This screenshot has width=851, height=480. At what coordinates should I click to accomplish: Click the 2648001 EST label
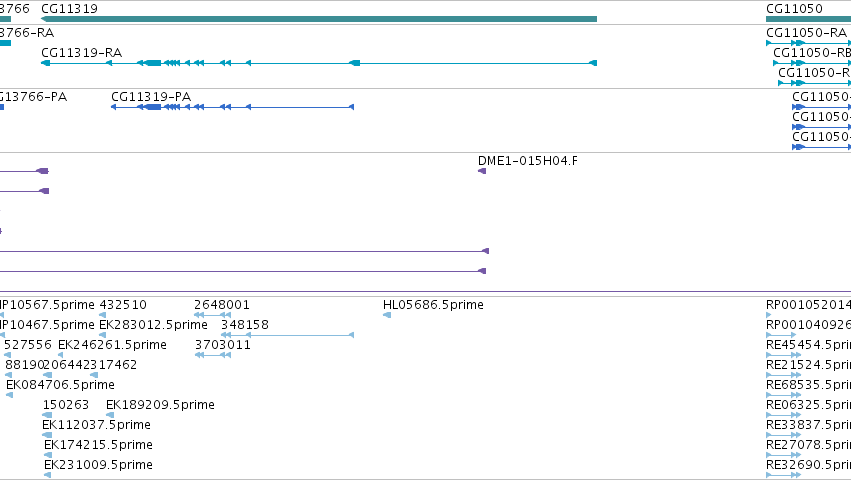[221, 305]
